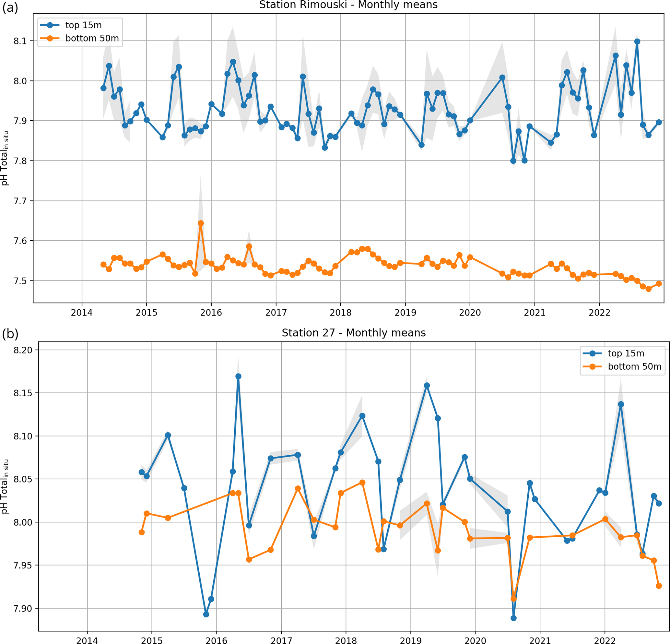Click 2022 x-axis label in Station 27 chart
This screenshot has height=644, width=670.
(605, 640)
